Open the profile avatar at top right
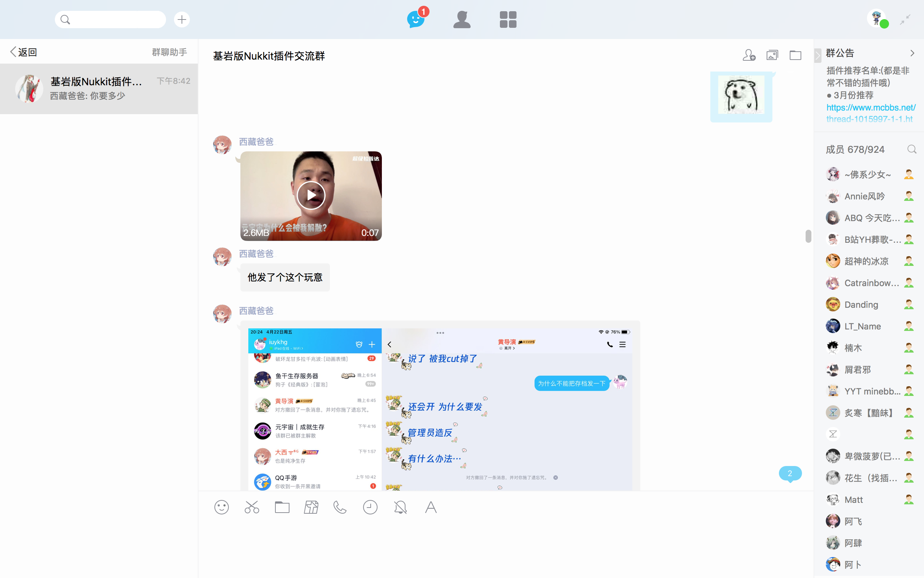This screenshot has height=578, width=924. coord(877,18)
